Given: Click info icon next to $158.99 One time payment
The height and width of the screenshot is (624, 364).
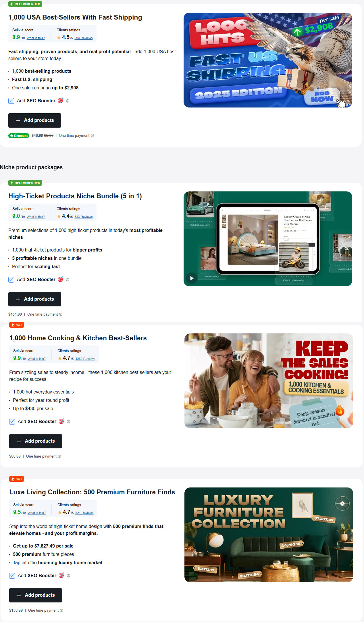Looking at the screenshot, I should coord(61,610).
